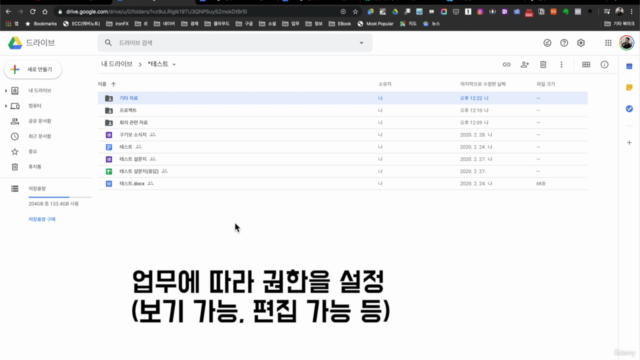The image size is (640, 360).
Task: Select the 프로젝트 folder row
Action: pos(342,111)
